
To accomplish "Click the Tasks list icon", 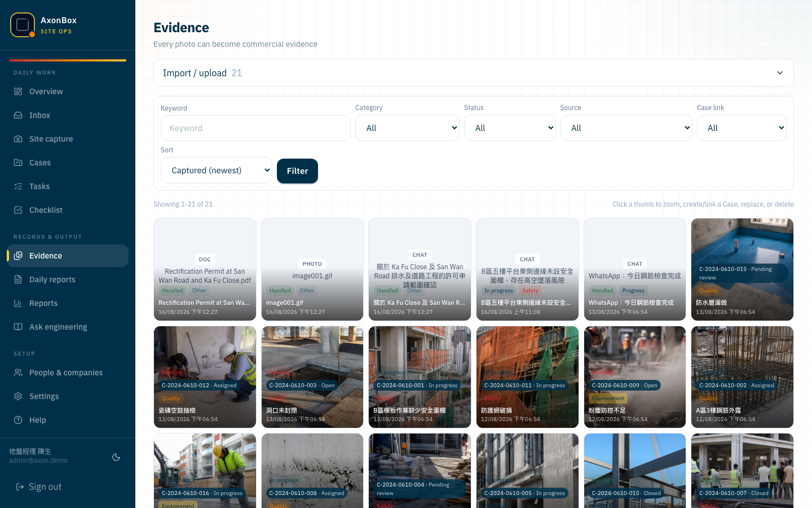I will coord(18,186).
